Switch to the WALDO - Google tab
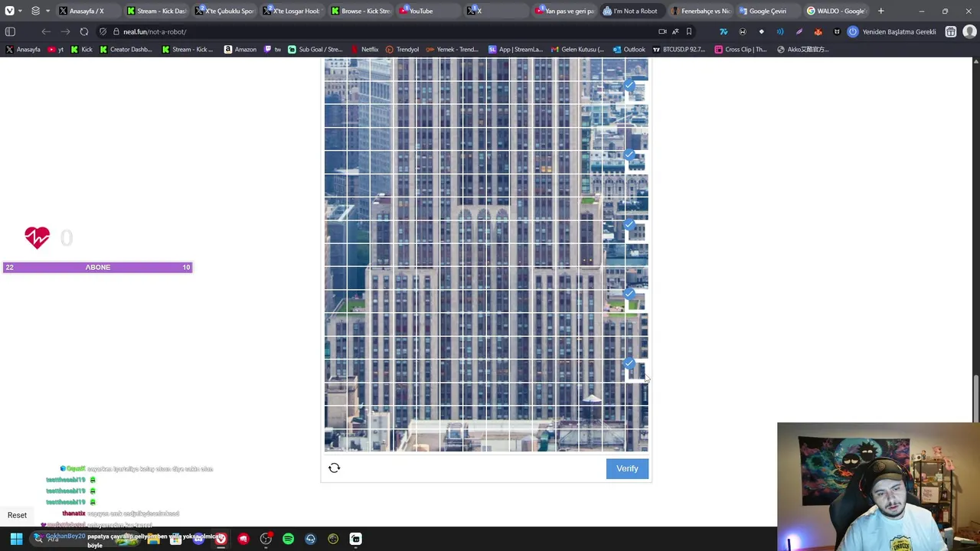This screenshot has width=980, height=551. pyautogui.click(x=836, y=11)
